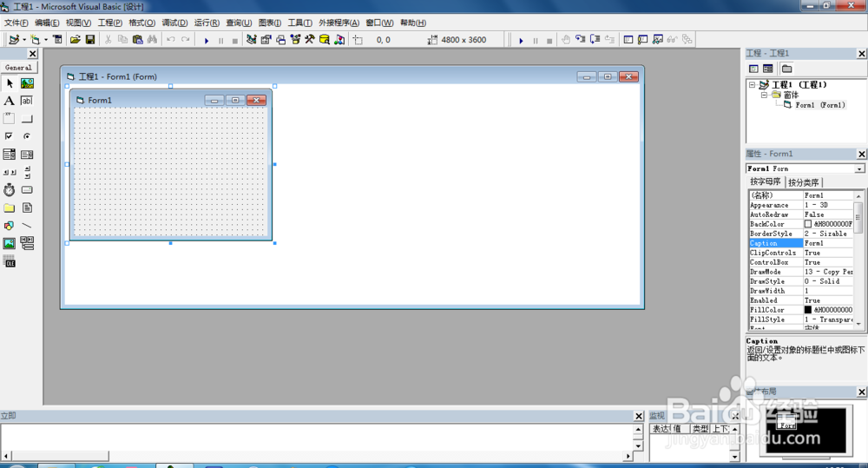Open the 编辑(E) menu
868x468 pixels.
click(x=47, y=23)
